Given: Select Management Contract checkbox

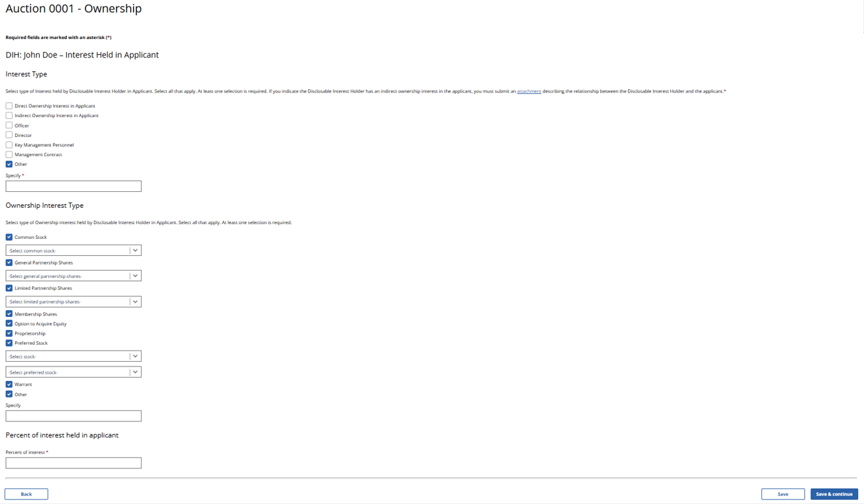Looking at the screenshot, I should [9, 154].
